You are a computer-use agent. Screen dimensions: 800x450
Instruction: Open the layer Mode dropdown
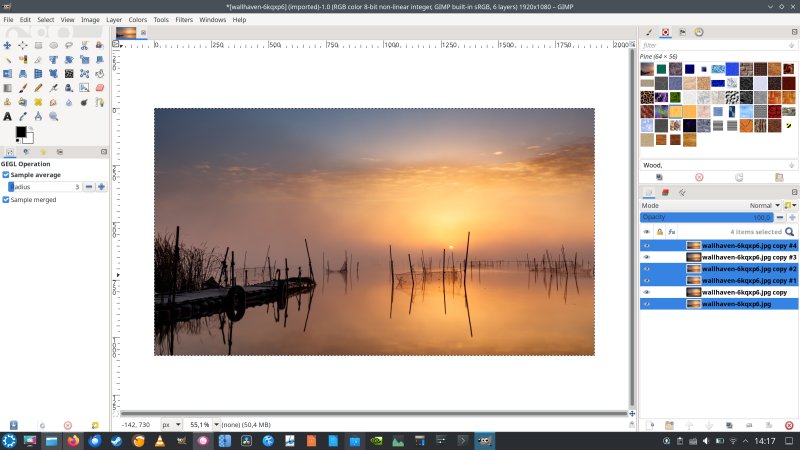pos(765,205)
